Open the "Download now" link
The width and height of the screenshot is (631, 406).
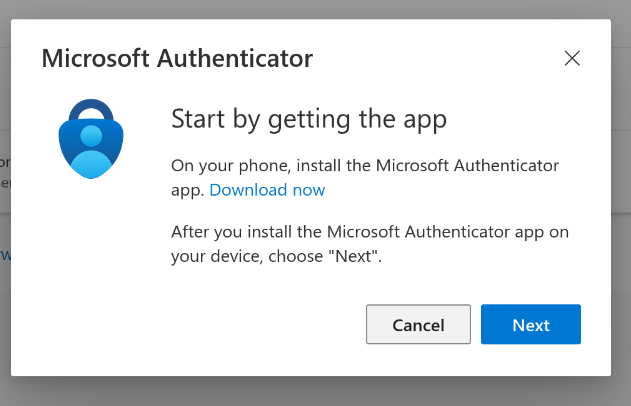pos(267,190)
